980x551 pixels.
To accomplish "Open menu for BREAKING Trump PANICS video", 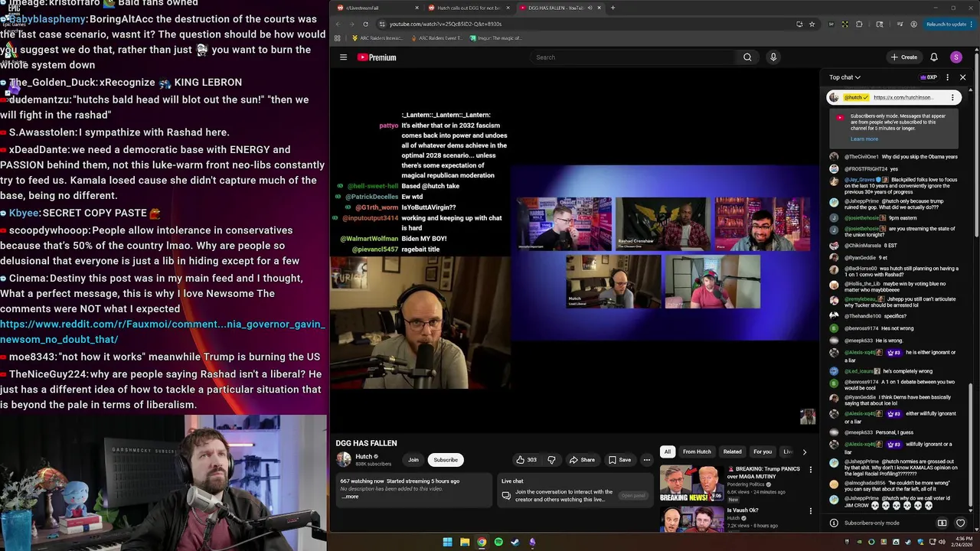I will coord(811,470).
